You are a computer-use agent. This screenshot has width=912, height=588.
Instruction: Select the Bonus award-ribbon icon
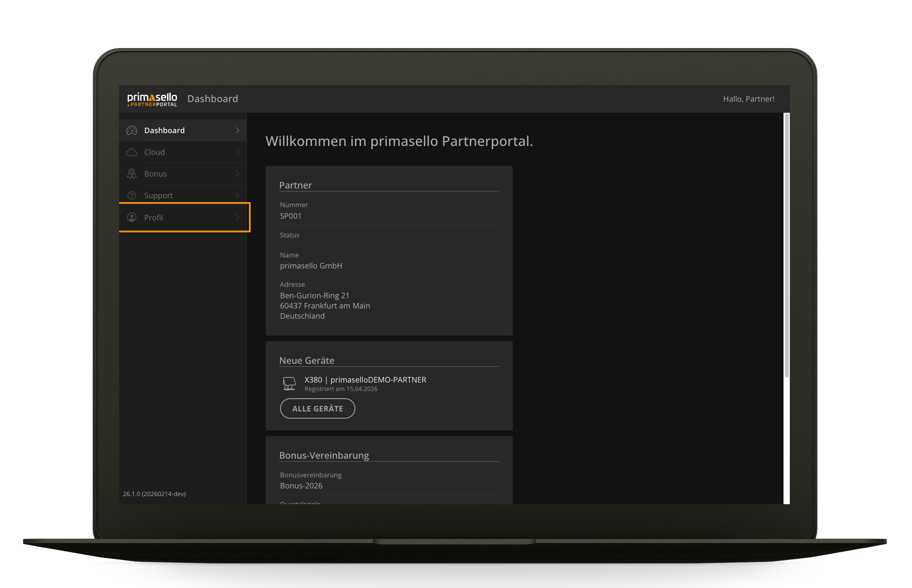click(x=132, y=174)
